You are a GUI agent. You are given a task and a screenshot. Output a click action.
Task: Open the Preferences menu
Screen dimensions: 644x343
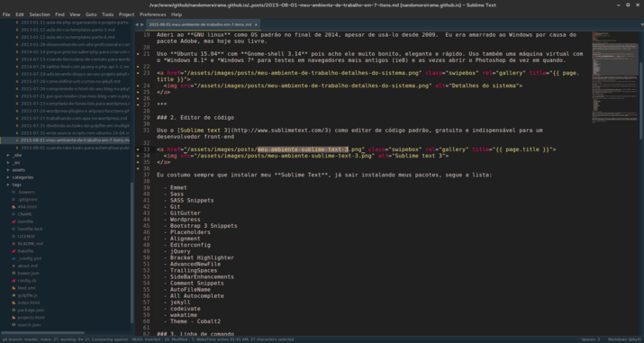pyautogui.click(x=153, y=14)
